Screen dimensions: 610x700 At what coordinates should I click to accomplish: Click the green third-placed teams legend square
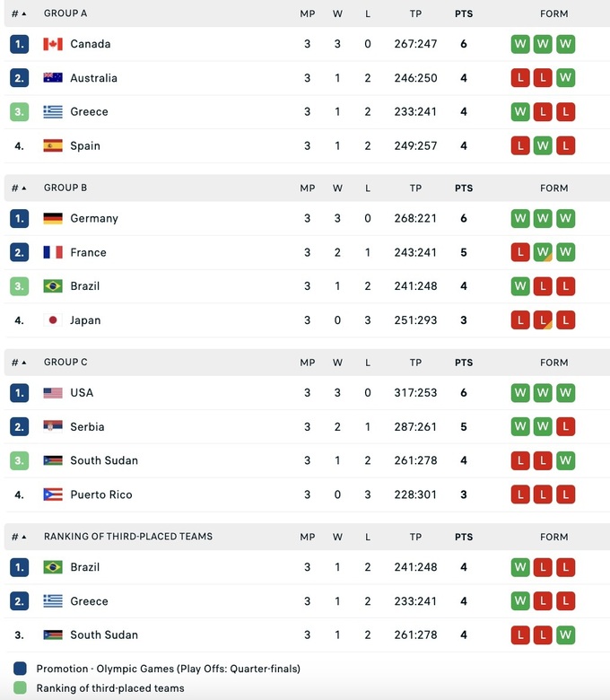click(20, 688)
